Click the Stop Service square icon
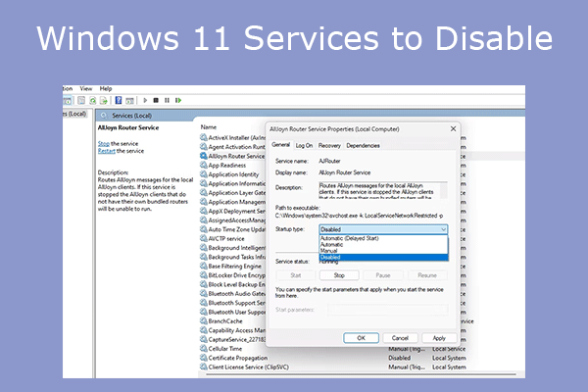This screenshot has width=588, height=392. click(x=156, y=100)
